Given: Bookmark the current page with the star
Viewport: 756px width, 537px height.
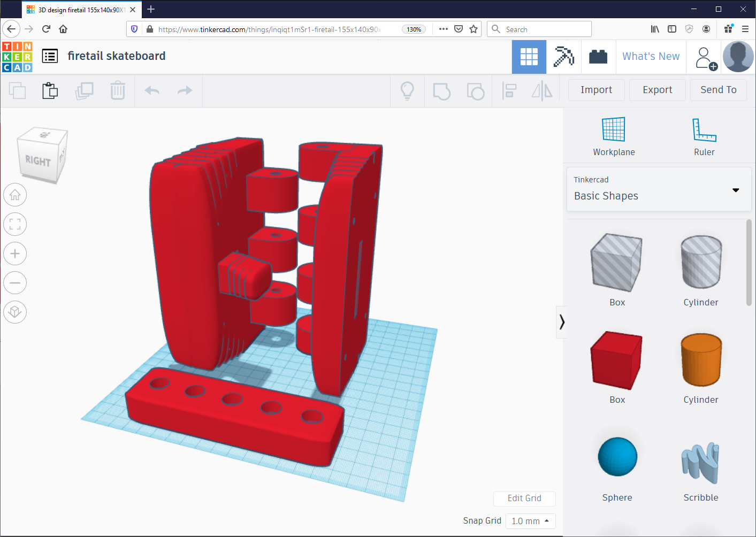Looking at the screenshot, I should (x=473, y=29).
